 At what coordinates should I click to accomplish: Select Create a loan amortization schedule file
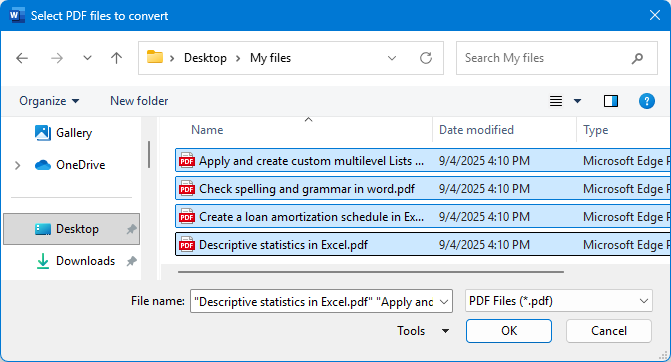(423, 217)
